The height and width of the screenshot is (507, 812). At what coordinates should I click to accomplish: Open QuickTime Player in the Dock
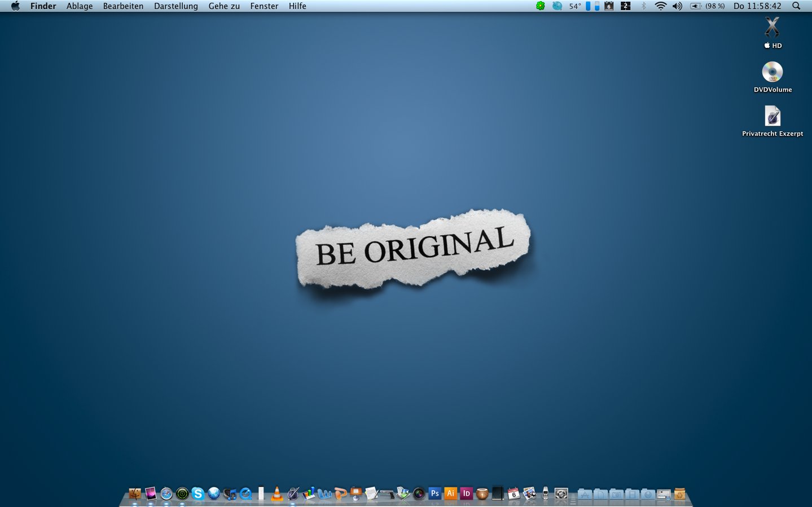tap(245, 494)
